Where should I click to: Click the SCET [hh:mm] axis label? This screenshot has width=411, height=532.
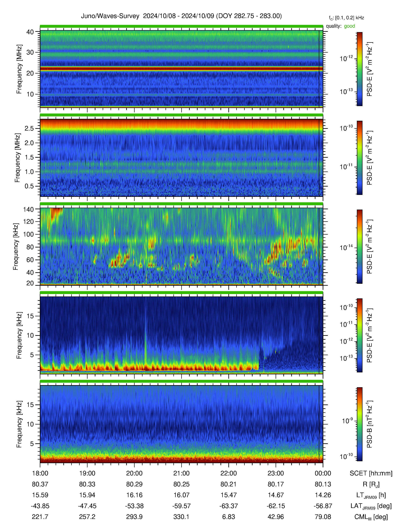[x=371, y=473]
